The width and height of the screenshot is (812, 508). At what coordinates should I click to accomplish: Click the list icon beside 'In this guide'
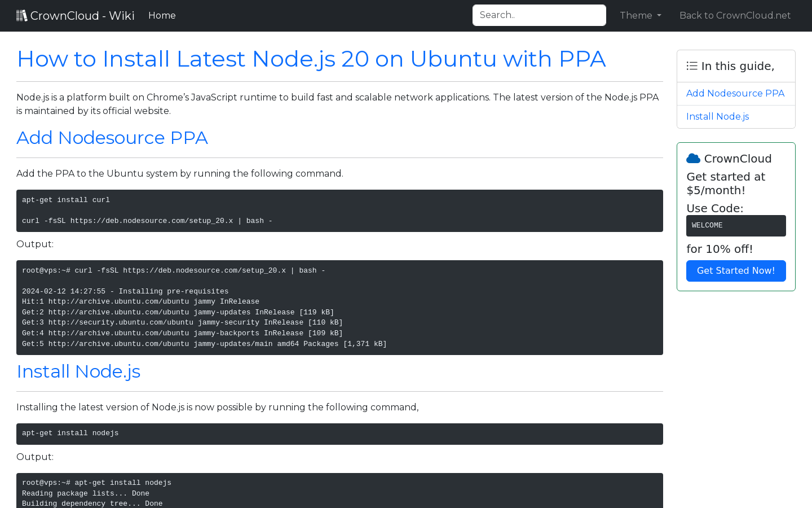pos(691,65)
